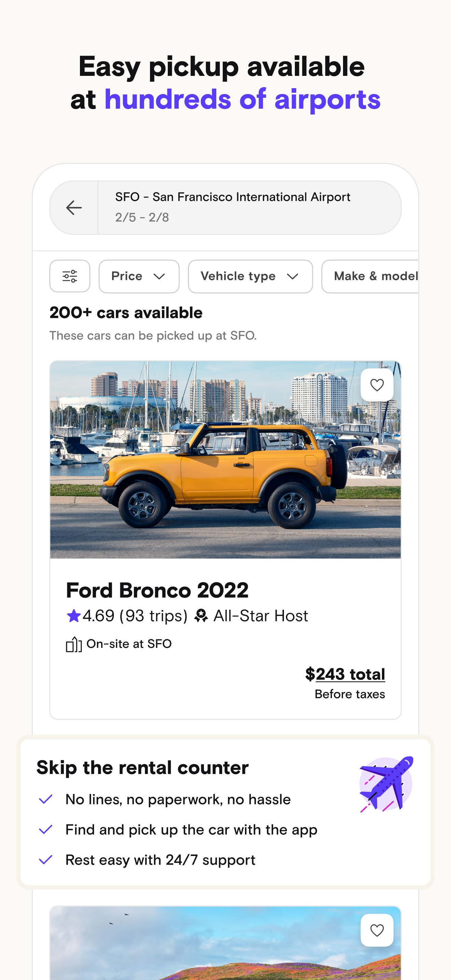Tap the checkmark beside No lines

46,799
